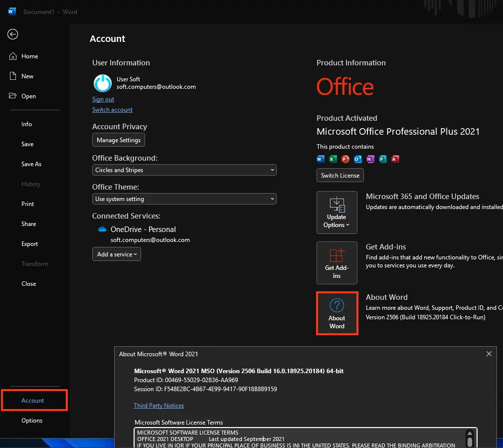Go to Export in the sidebar
Screen dimensions: 503x448
(x=30, y=244)
